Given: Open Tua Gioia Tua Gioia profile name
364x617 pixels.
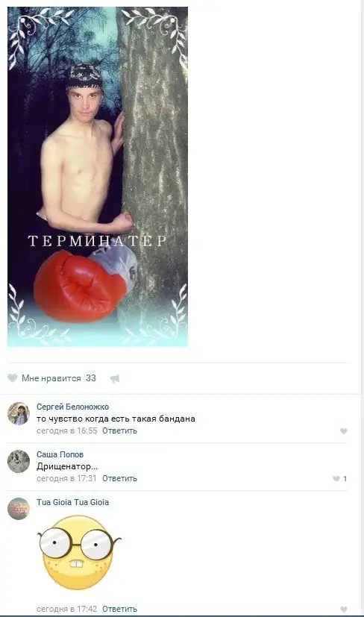Looking at the screenshot, I should click(x=73, y=502).
